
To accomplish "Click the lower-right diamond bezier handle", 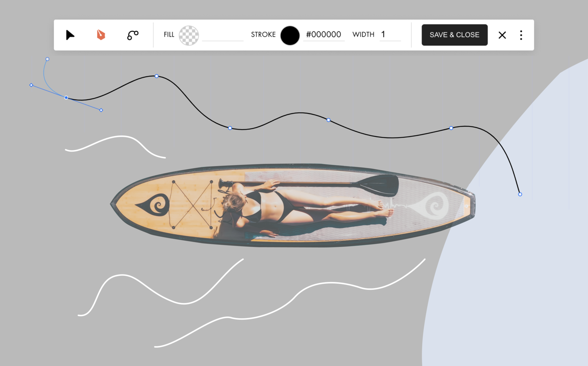I will coord(101,110).
